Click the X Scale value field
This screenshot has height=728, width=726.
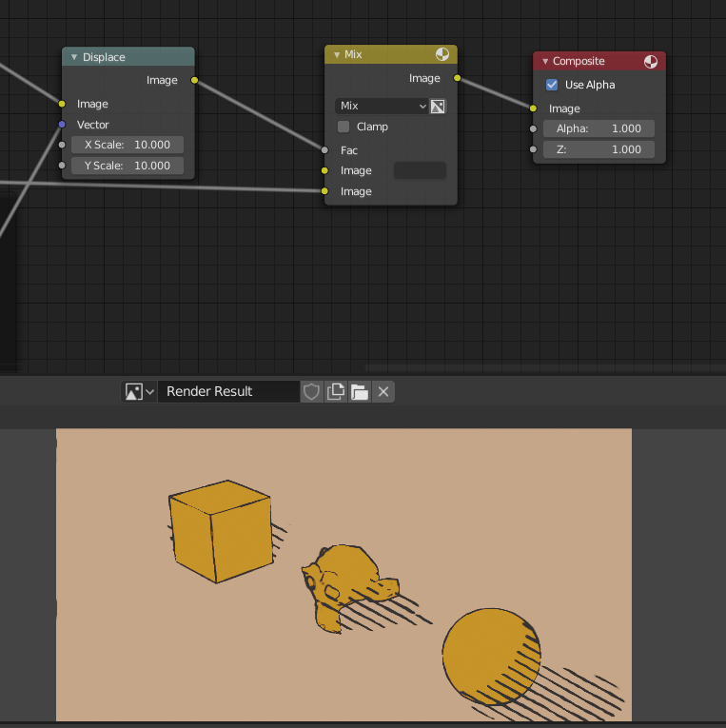(128, 145)
